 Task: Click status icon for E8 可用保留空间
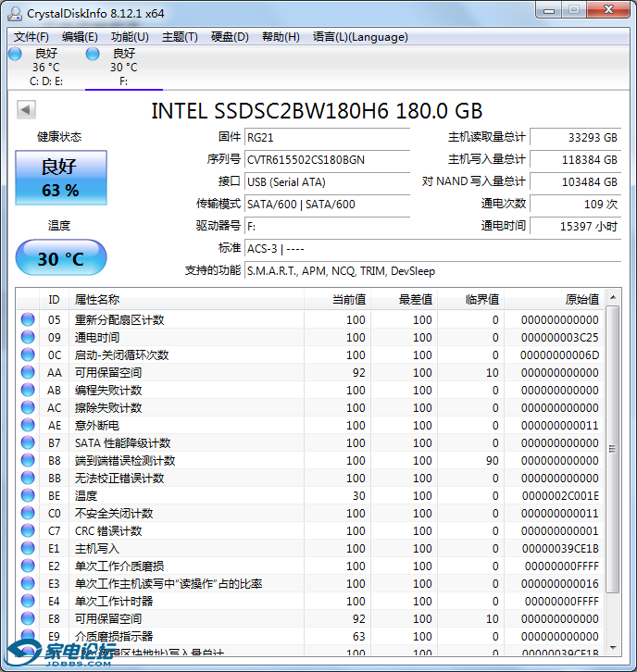coord(28,618)
